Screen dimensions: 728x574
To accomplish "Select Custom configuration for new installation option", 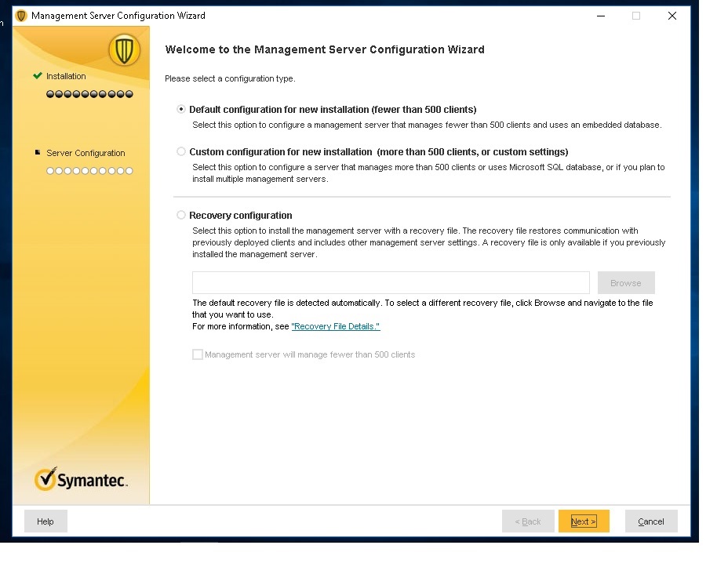I will click(181, 152).
